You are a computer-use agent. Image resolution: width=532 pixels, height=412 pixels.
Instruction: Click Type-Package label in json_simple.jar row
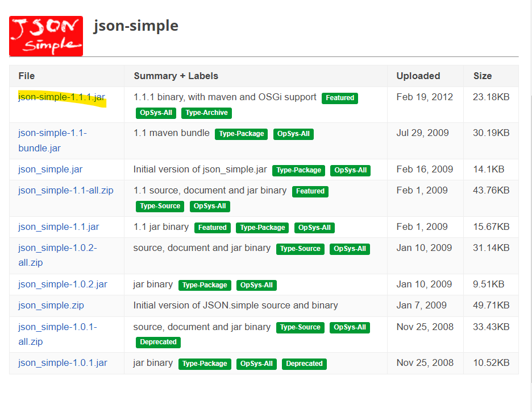(298, 170)
